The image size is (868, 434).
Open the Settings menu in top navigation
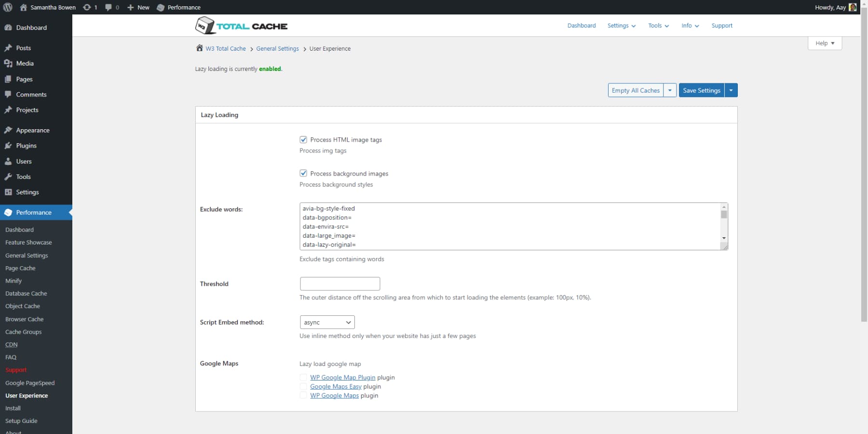click(621, 26)
